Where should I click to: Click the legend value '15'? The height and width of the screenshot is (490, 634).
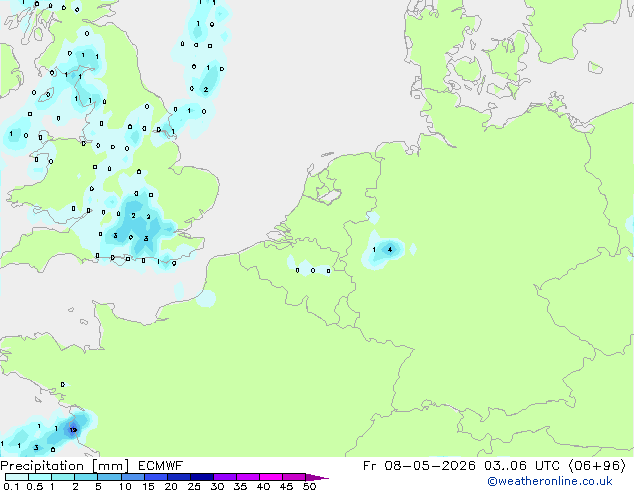[148, 486]
